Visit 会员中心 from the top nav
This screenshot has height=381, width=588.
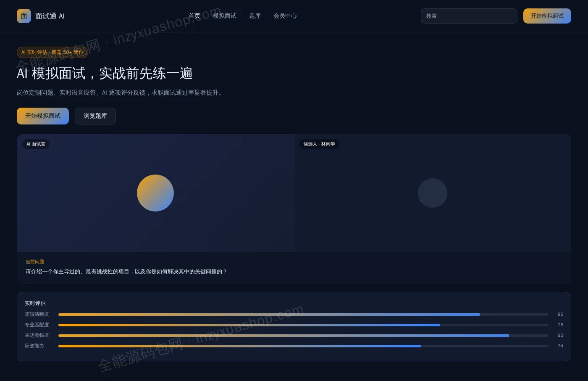coord(285,16)
